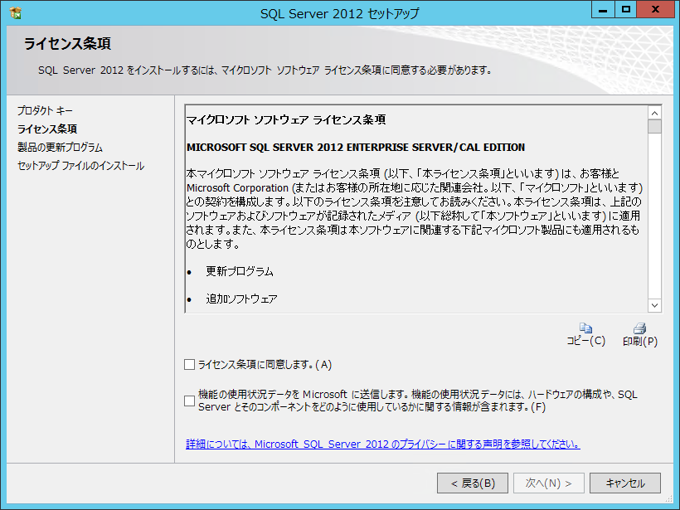Click the license text scroll up arrow
680x510 pixels.
[x=655, y=113]
